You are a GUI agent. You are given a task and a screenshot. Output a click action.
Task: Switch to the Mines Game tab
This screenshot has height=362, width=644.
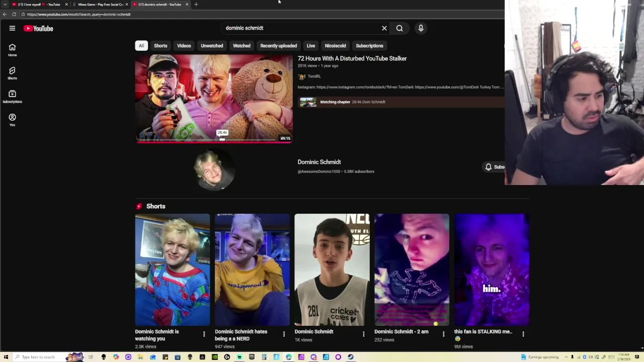[100, 5]
